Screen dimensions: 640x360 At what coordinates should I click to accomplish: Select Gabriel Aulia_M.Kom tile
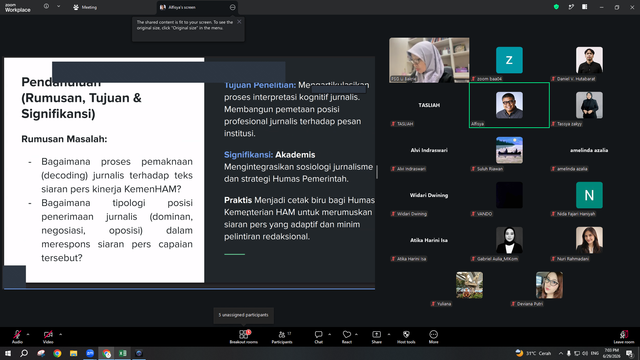(509, 240)
